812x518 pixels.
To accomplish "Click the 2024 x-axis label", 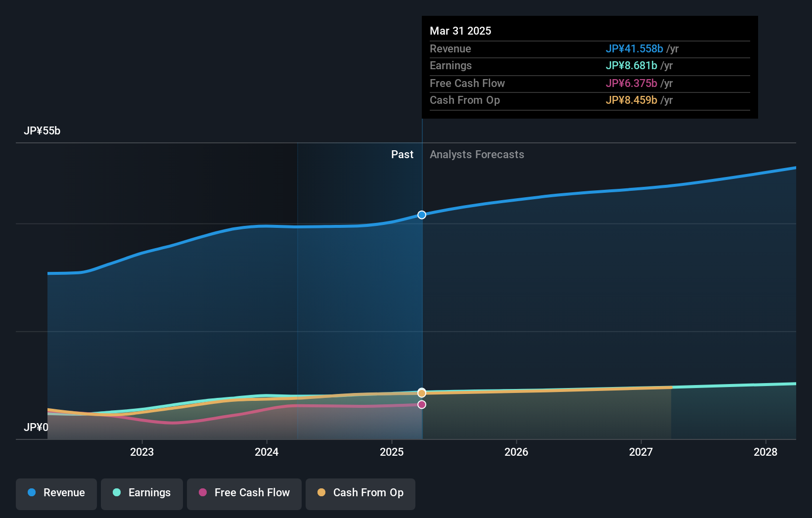I will click(267, 452).
